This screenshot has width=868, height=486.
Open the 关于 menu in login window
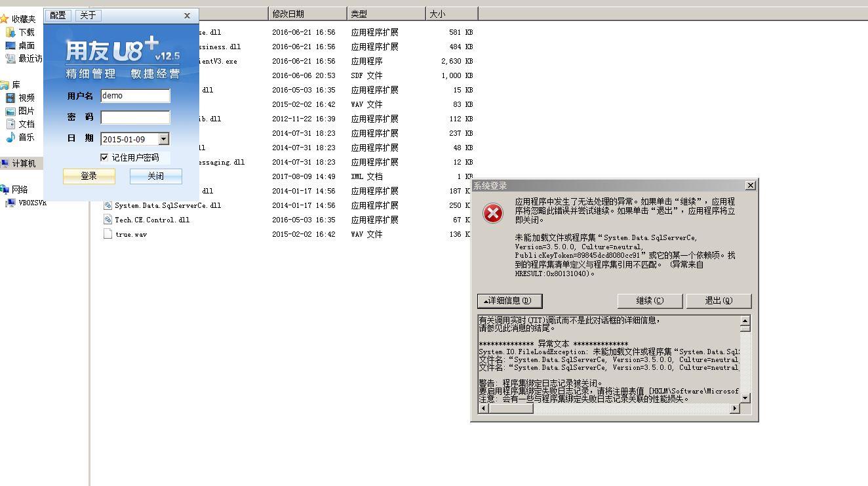(x=88, y=15)
